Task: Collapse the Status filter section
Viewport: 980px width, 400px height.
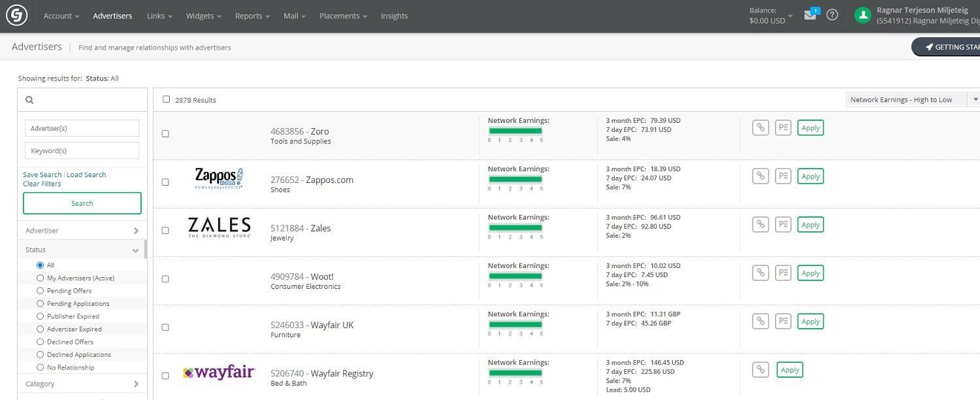Action: [81, 250]
